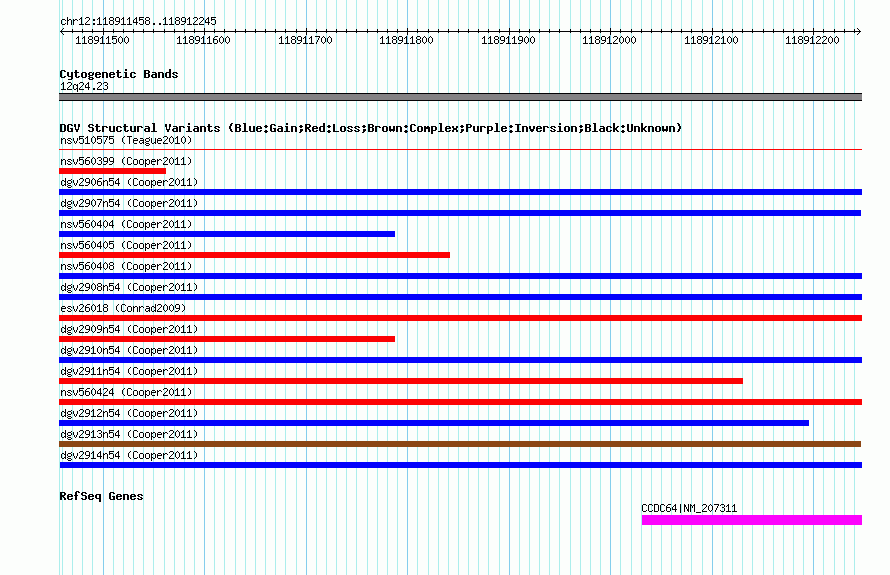Click the 118912200 ruler position
The image size is (890, 575).
tap(812, 40)
